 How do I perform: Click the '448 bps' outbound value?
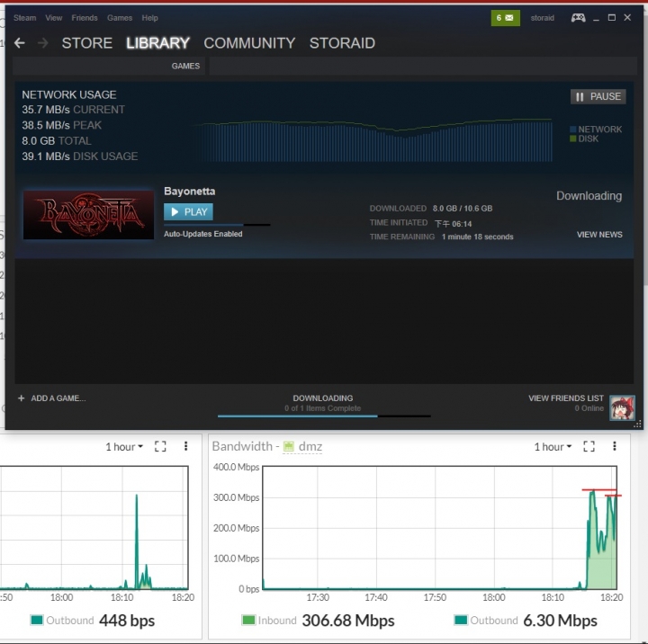click(127, 621)
